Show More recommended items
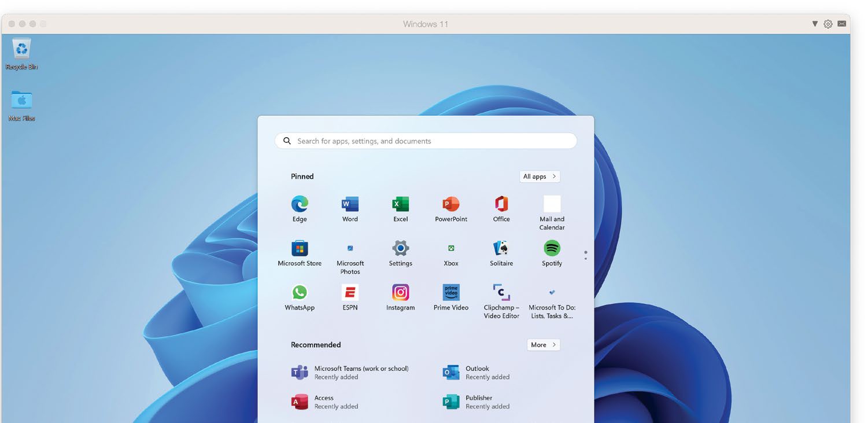The image size is (868, 423). click(x=544, y=345)
